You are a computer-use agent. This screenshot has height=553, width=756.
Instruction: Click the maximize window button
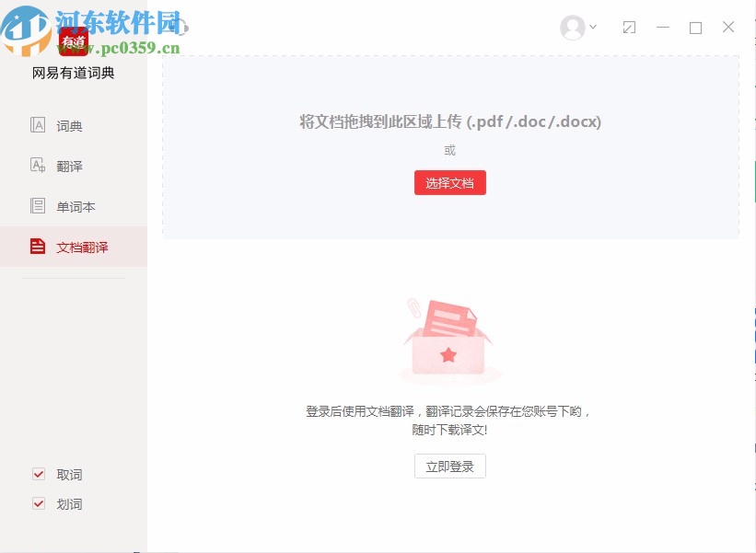695,28
